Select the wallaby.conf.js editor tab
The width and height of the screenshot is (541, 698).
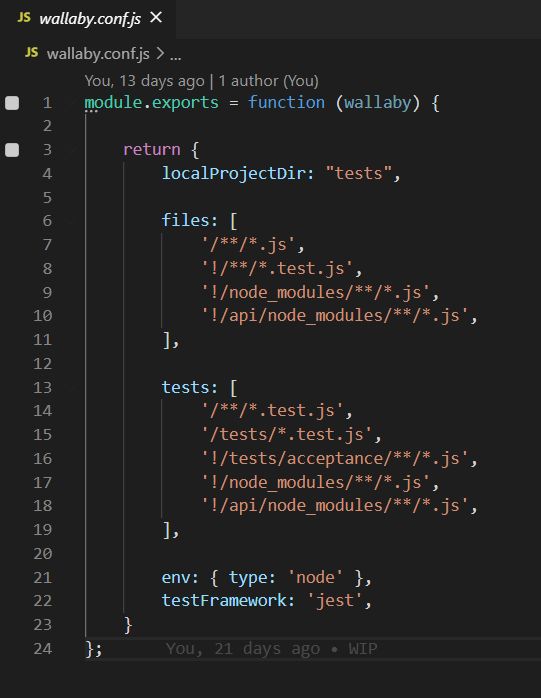[x=88, y=19]
